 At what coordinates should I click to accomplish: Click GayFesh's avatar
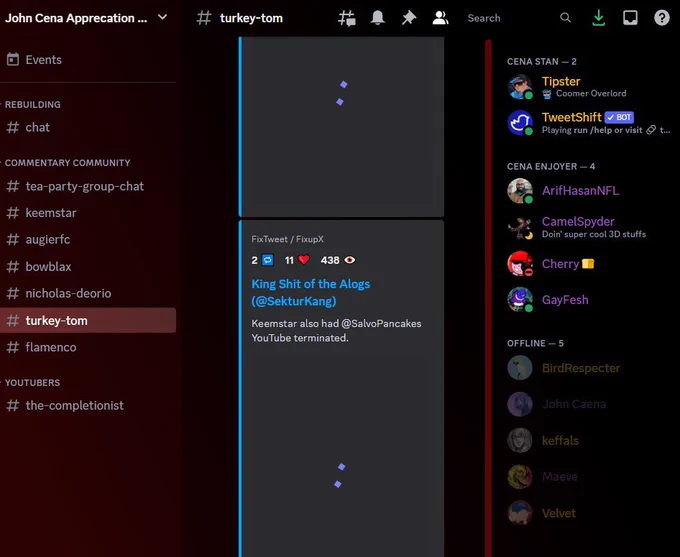click(520, 300)
